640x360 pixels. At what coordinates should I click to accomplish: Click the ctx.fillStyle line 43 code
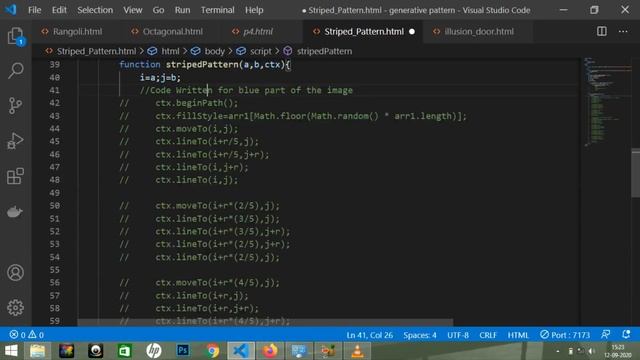tap(311, 116)
